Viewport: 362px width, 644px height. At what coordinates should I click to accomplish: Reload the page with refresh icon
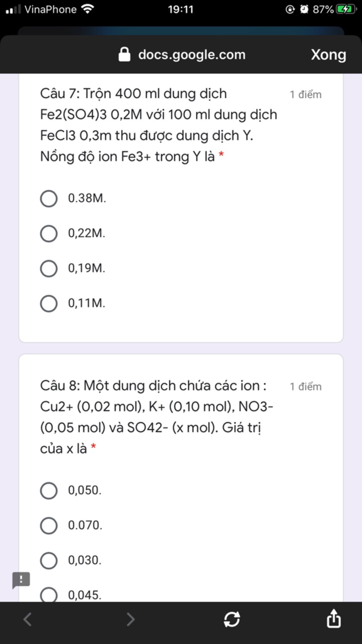coord(232,619)
